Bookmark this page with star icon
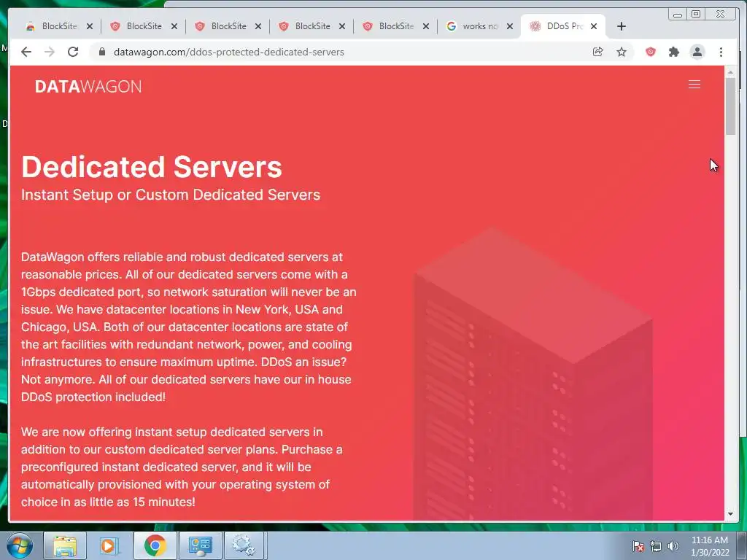This screenshot has height=560, width=747. 622,52
